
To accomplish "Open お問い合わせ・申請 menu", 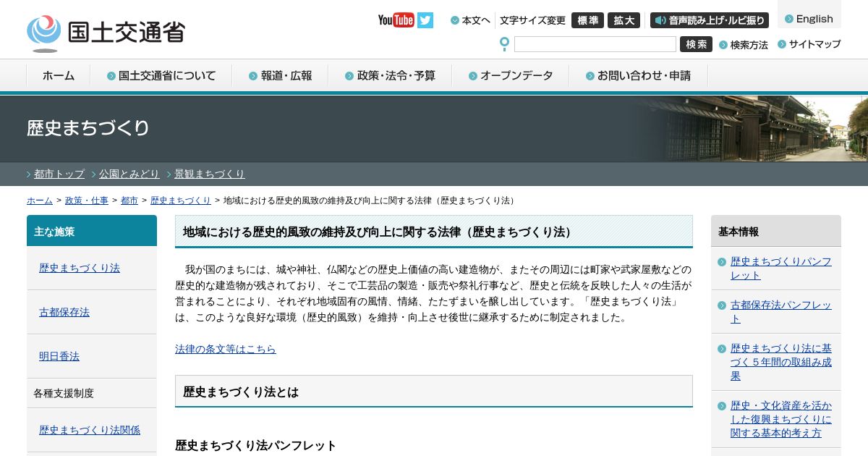I will click(x=638, y=75).
